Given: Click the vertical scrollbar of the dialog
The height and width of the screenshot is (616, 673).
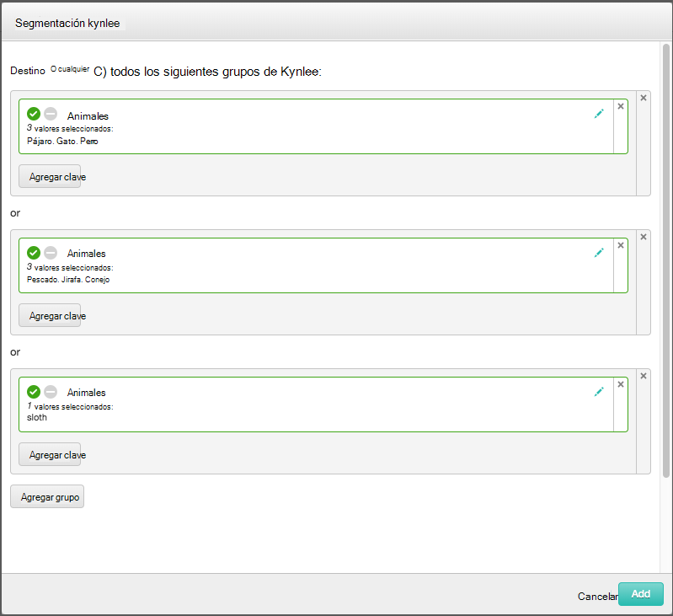Looking at the screenshot, I should pyautogui.click(x=666, y=260).
